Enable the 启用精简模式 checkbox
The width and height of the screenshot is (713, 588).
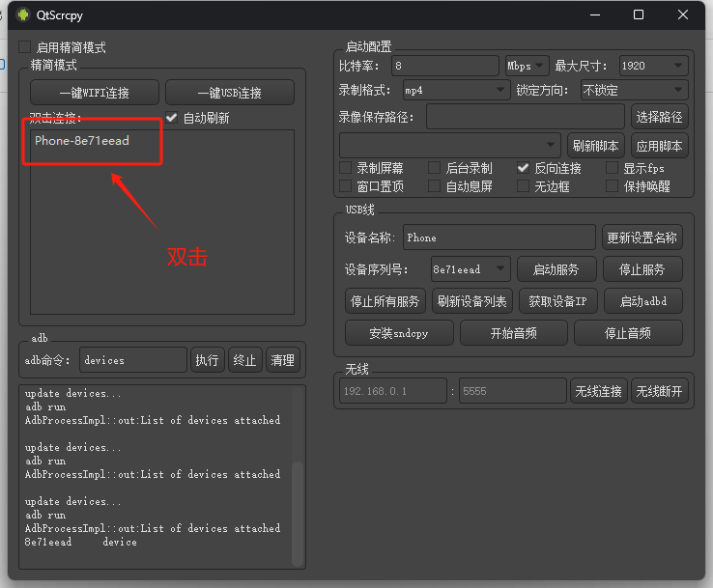click(25, 47)
